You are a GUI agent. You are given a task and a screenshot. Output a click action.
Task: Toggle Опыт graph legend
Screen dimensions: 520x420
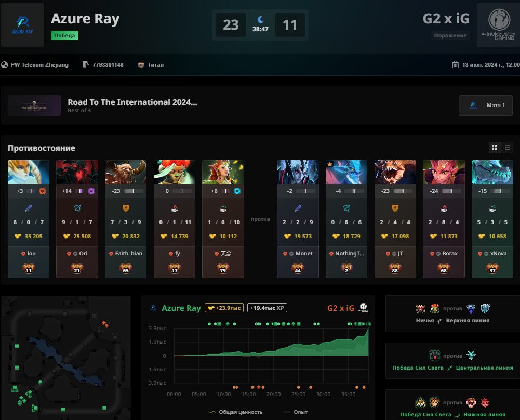(x=296, y=412)
